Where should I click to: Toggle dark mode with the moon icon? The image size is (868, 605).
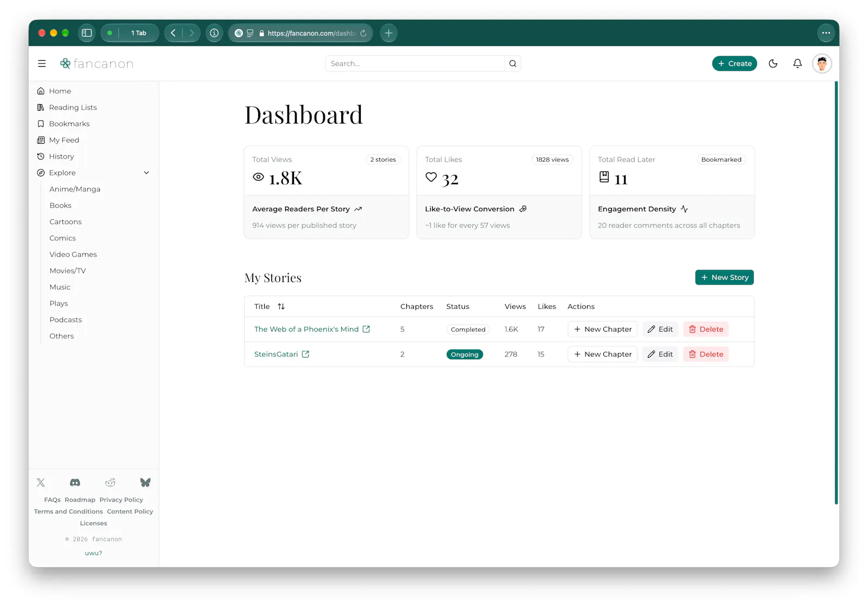point(773,63)
